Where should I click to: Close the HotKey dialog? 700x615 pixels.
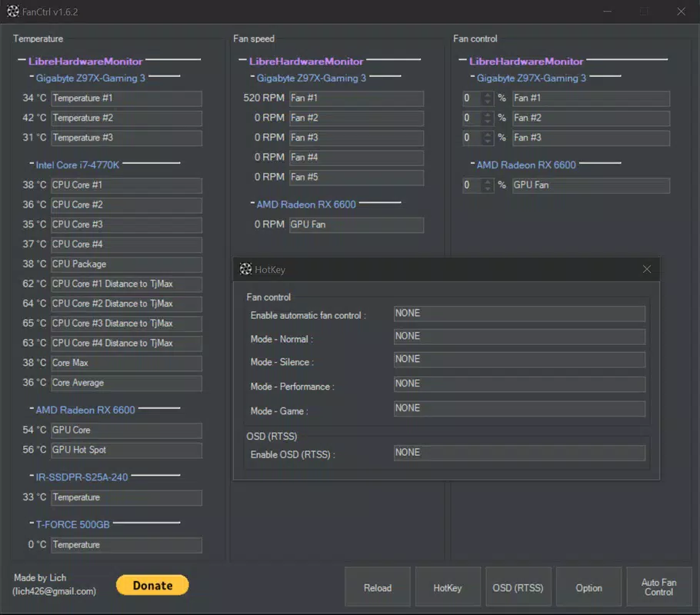[646, 269]
